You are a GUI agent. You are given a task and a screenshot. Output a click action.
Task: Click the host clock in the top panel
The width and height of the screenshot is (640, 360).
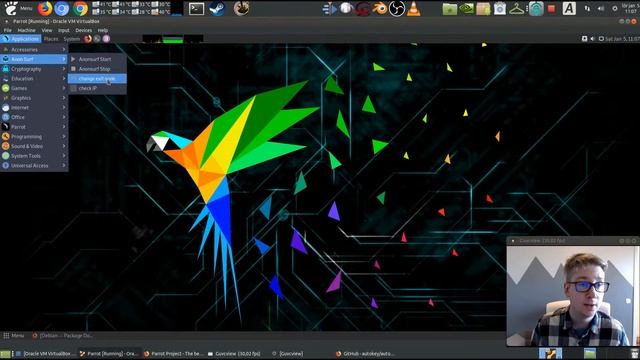coord(629,9)
